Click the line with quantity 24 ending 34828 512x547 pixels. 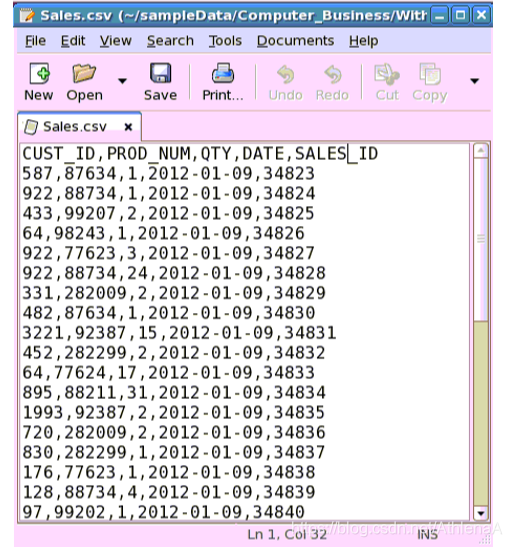click(x=174, y=273)
